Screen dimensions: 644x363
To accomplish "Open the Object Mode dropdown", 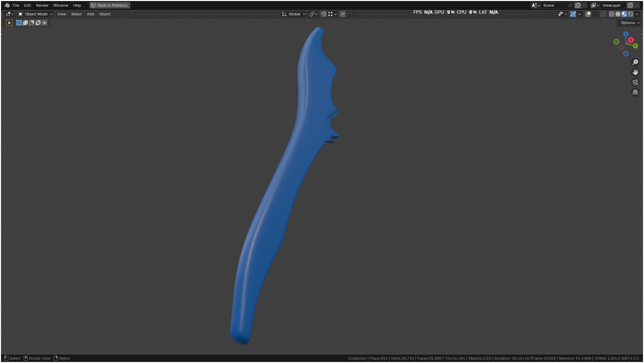I will click(35, 14).
